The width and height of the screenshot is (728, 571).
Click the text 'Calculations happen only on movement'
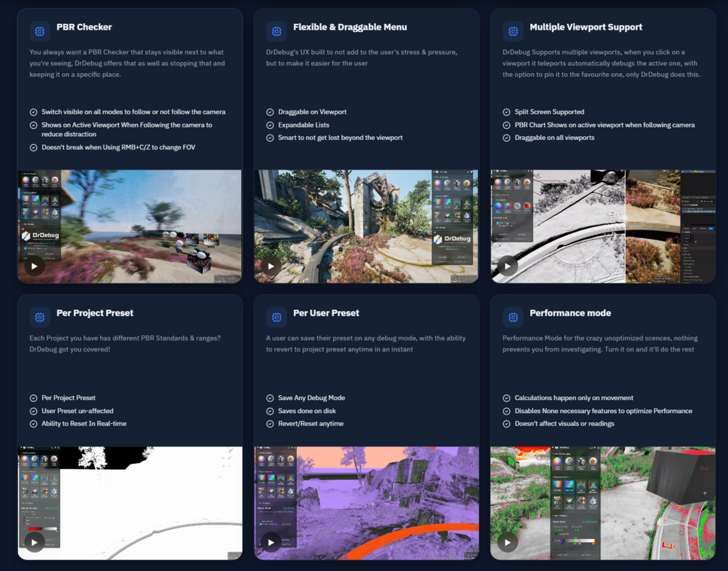tap(574, 398)
